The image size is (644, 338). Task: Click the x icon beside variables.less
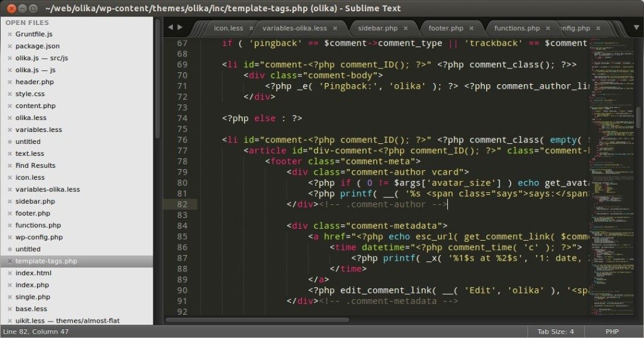click(x=10, y=129)
